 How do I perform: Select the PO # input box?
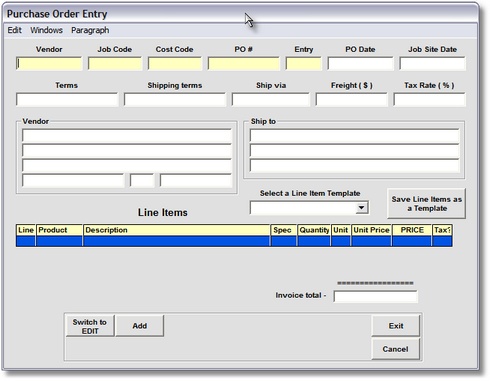point(244,63)
